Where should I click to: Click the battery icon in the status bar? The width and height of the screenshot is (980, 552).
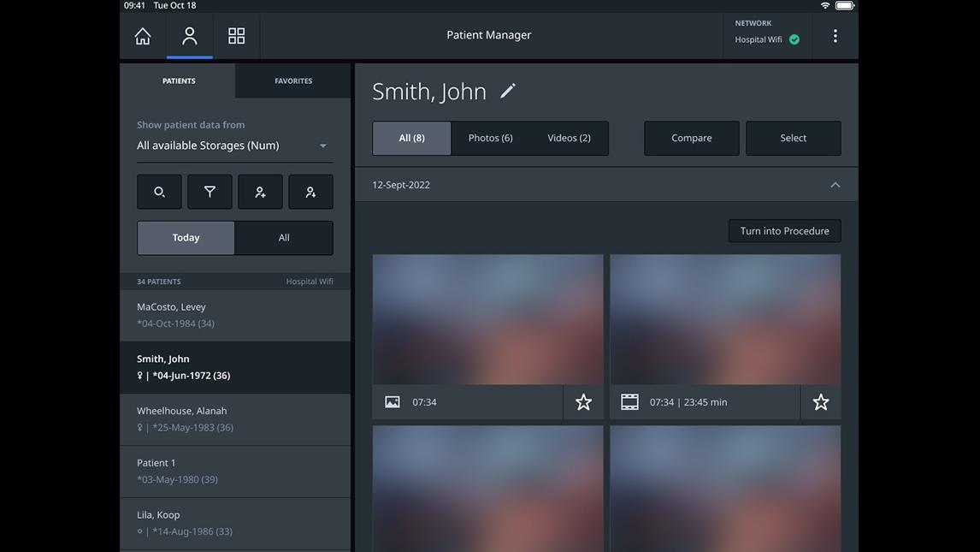(x=844, y=6)
